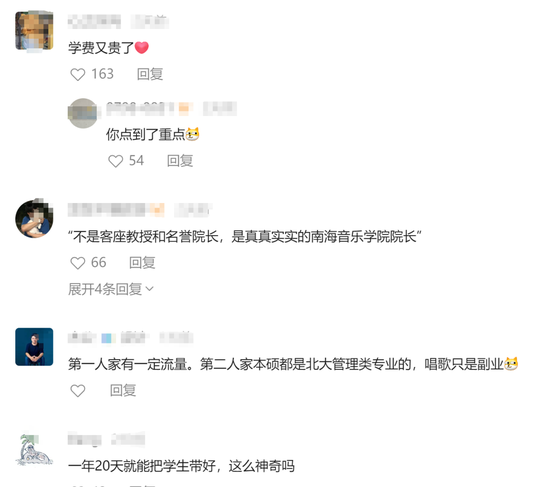Expand the 展开4条回复 replies
This screenshot has height=487, width=550.
tap(111, 289)
